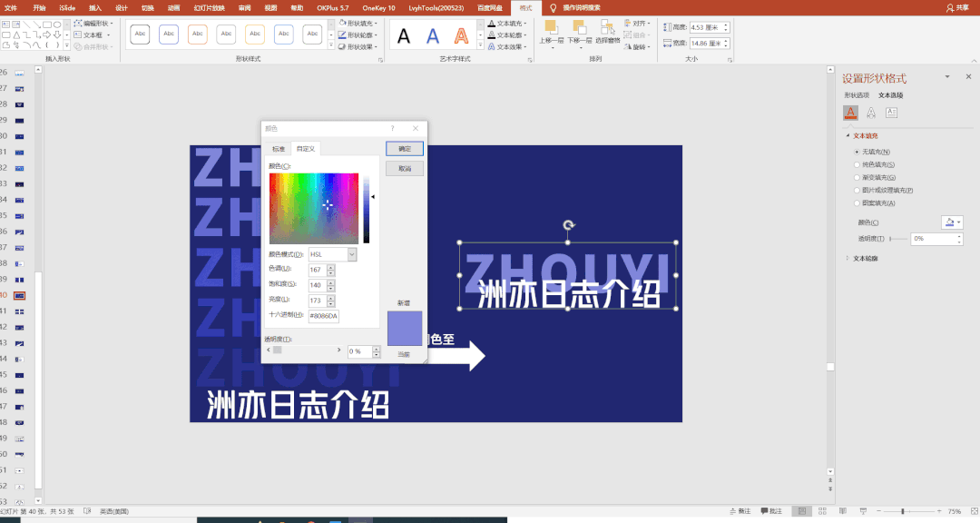Image resolution: width=980 pixels, height=523 pixels.
Task: Choose the 渐变填充 gradient fill option
Action: [x=857, y=177]
